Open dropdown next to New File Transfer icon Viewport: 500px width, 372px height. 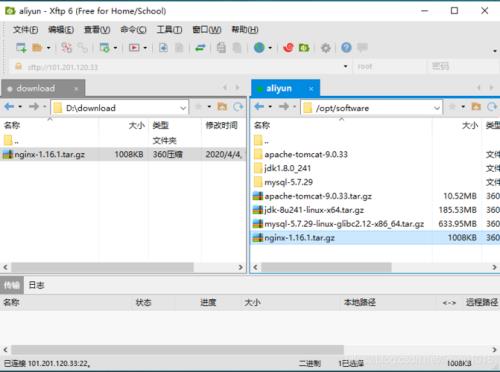point(115,48)
